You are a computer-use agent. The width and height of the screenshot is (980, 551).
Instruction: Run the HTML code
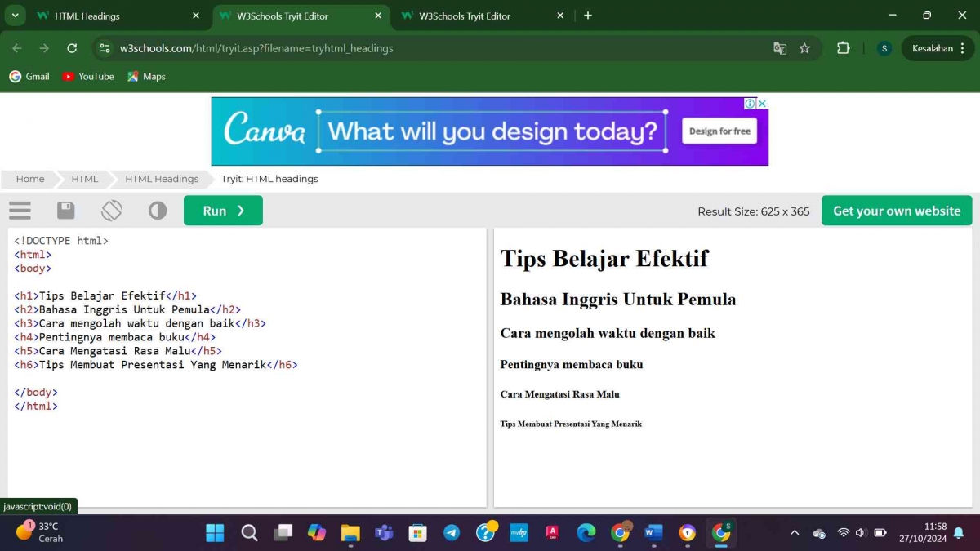point(223,211)
